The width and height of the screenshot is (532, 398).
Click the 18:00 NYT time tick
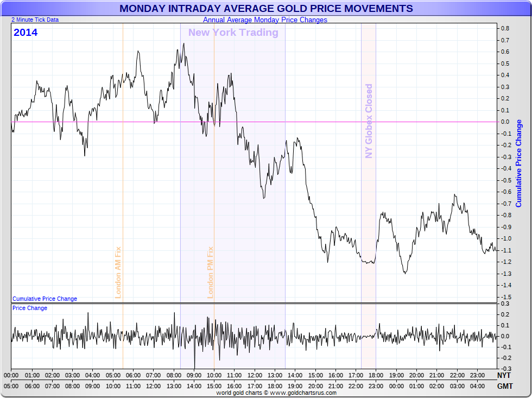click(x=376, y=375)
